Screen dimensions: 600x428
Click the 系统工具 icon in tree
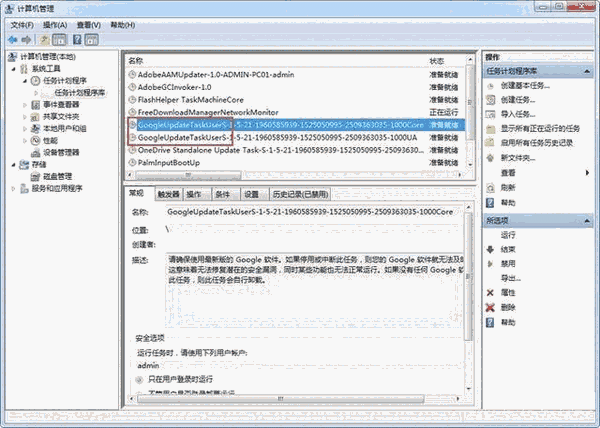tap(24, 68)
